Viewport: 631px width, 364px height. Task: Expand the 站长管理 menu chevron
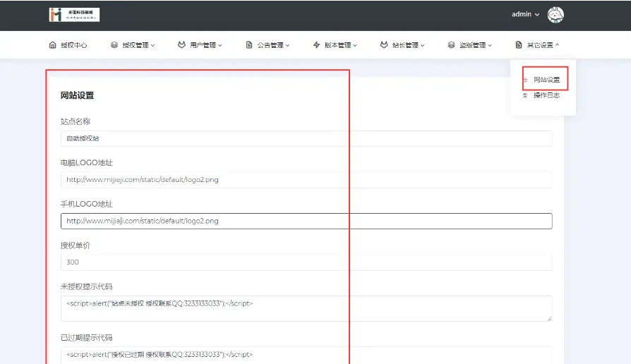pyautogui.click(x=422, y=45)
